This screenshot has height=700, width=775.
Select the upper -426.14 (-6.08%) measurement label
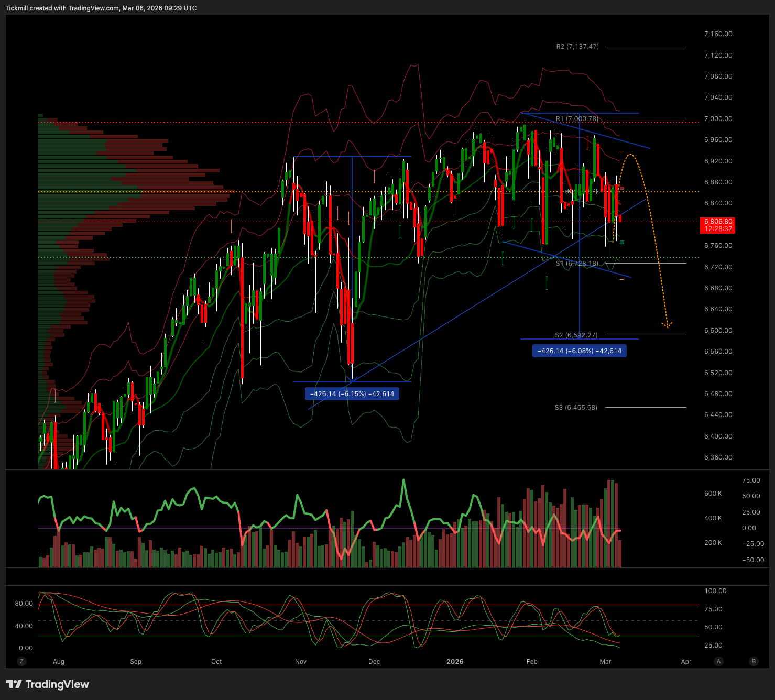[579, 351]
